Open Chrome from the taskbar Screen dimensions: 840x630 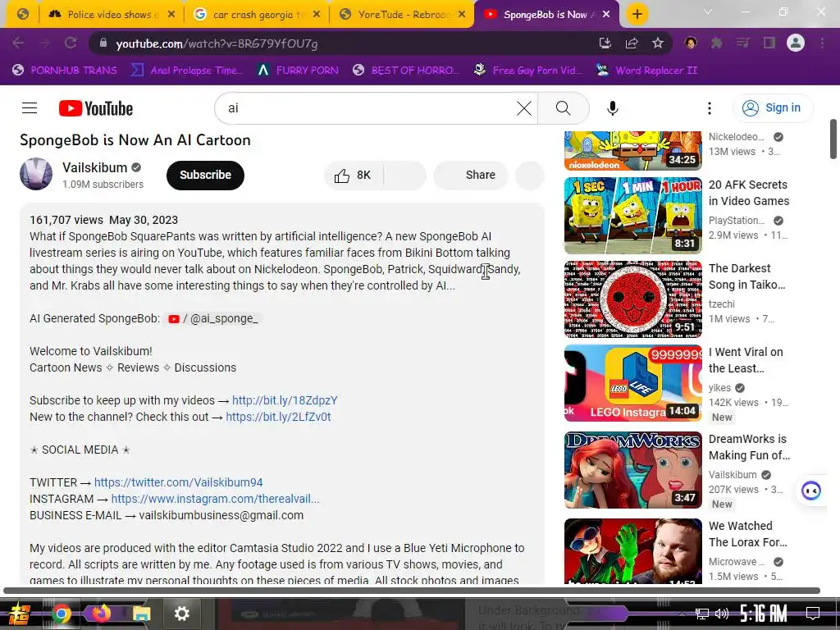62,614
